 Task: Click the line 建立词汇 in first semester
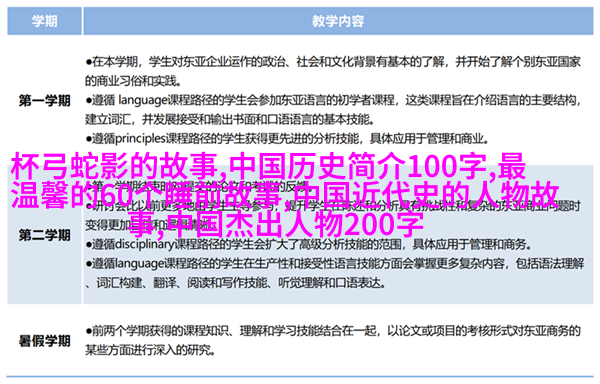point(229,120)
